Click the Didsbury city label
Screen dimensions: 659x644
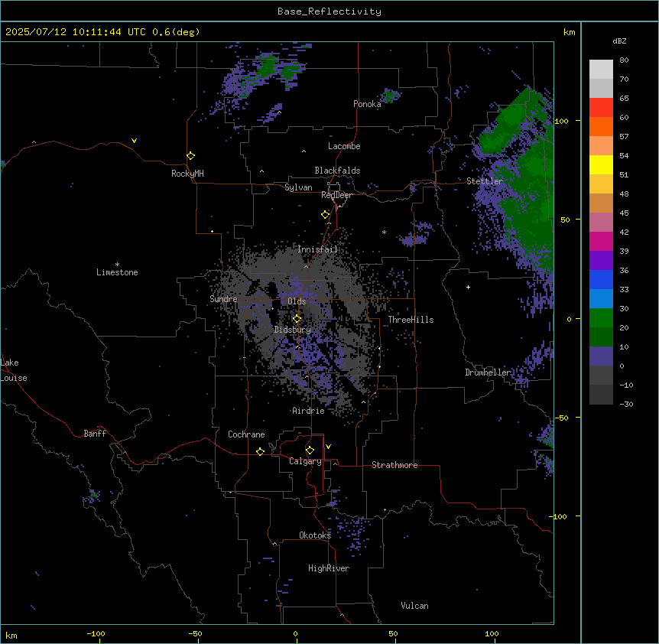click(293, 330)
